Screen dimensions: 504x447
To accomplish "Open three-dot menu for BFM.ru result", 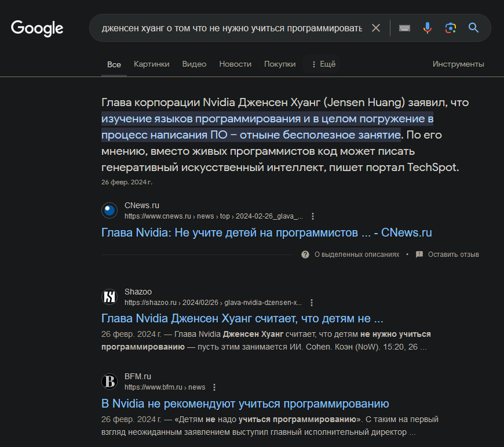I will pos(214,387).
